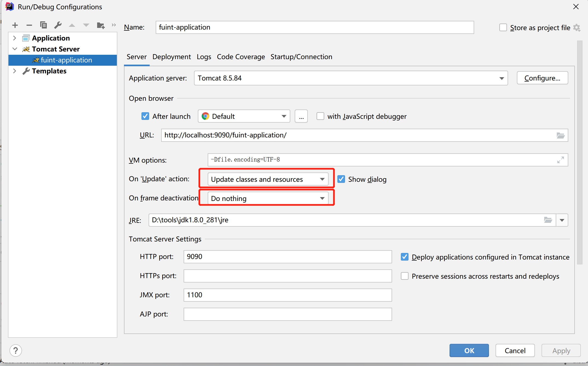This screenshot has width=588, height=366.
Task: Click the vertical scrollbar of settings panel
Action: pyautogui.click(x=580, y=152)
